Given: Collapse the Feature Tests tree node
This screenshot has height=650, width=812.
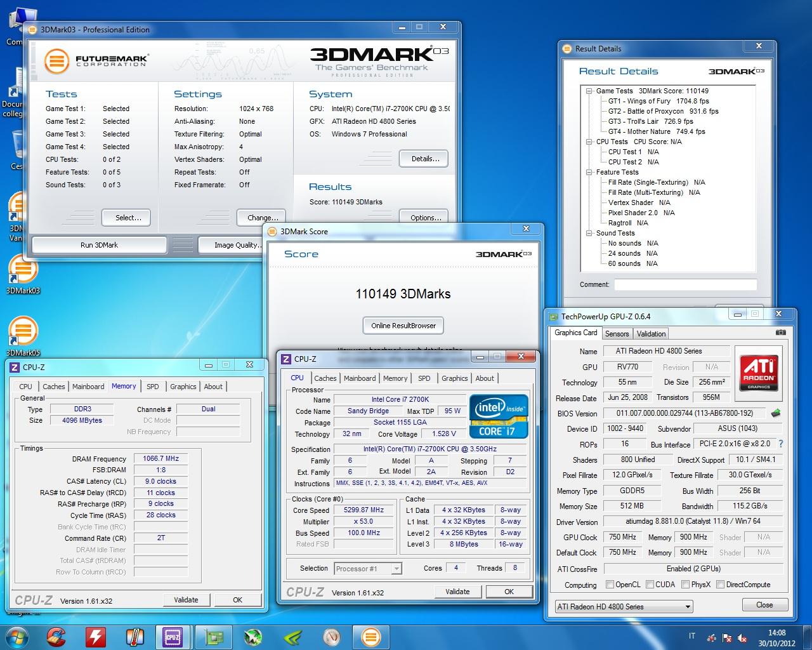Looking at the screenshot, I should pos(589,172).
